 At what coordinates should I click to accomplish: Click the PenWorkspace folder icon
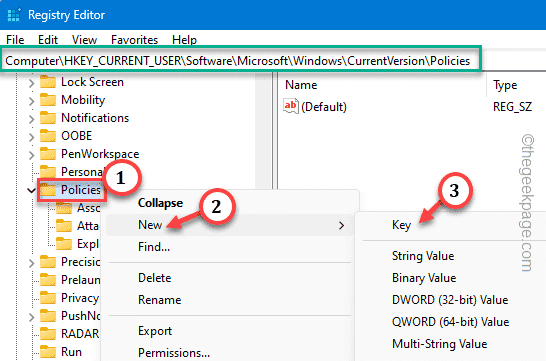click(x=48, y=154)
